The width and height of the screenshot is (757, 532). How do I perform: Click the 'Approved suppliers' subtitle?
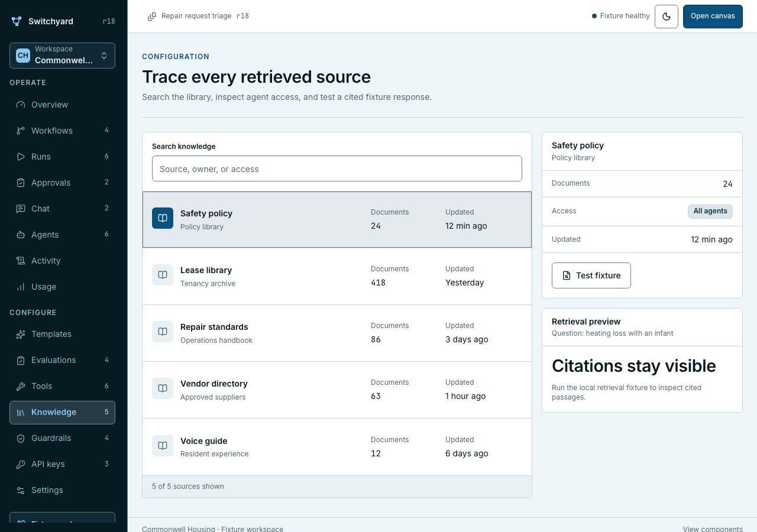pos(213,397)
